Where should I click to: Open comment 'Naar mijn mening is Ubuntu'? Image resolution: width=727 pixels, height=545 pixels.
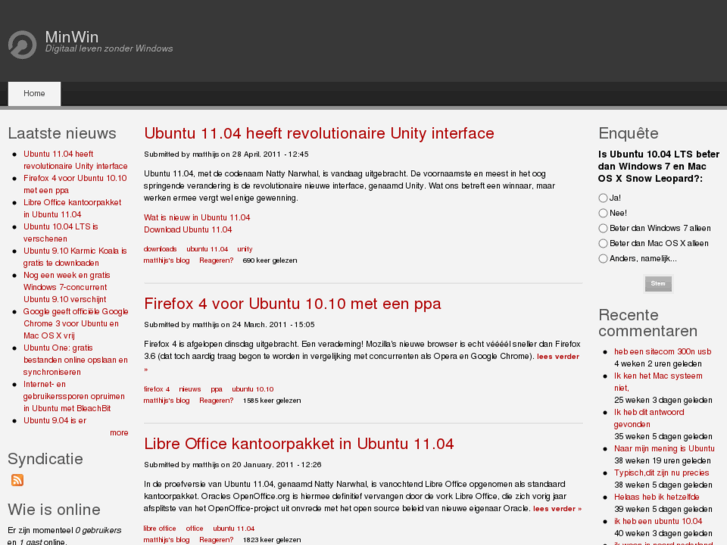pyautogui.click(x=664, y=449)
